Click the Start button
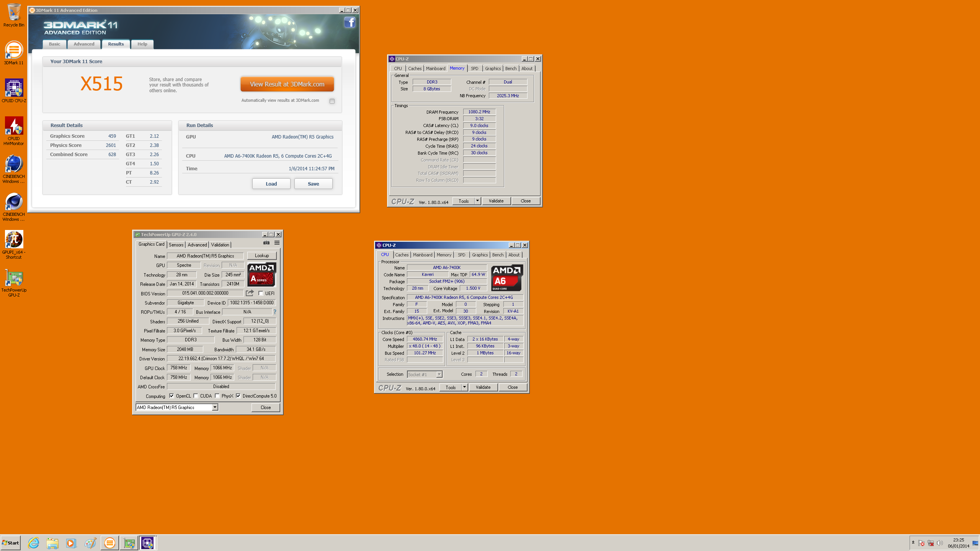Viewport: 980px width, 551px height. pyautogui.click(x=11, y=543)
